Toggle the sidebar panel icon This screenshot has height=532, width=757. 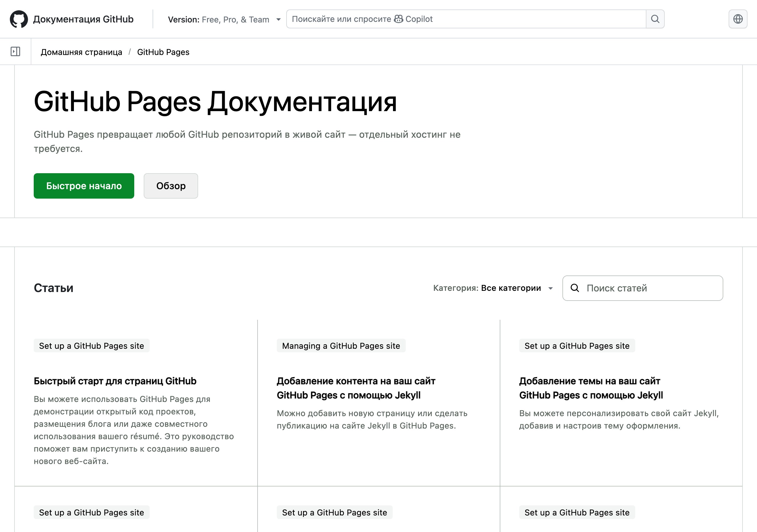(x=15, y=52)
